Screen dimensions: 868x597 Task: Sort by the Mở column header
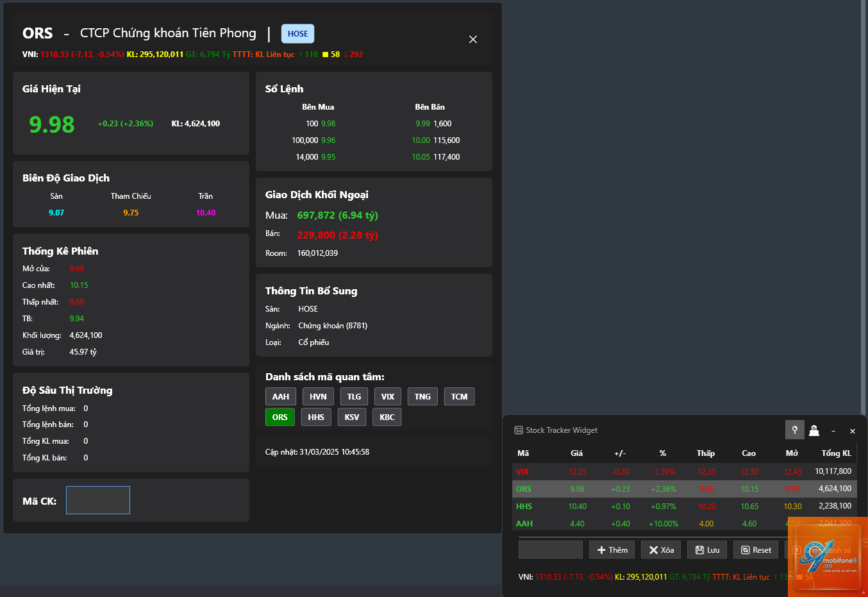click(x=792, y=453)
